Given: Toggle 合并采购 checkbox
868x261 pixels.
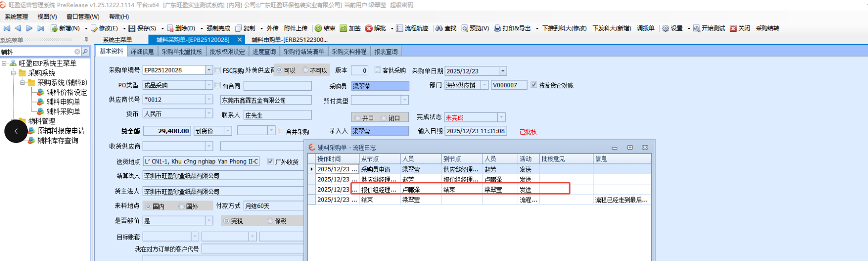Looking at the screenshot, I should tap(281, 131).
